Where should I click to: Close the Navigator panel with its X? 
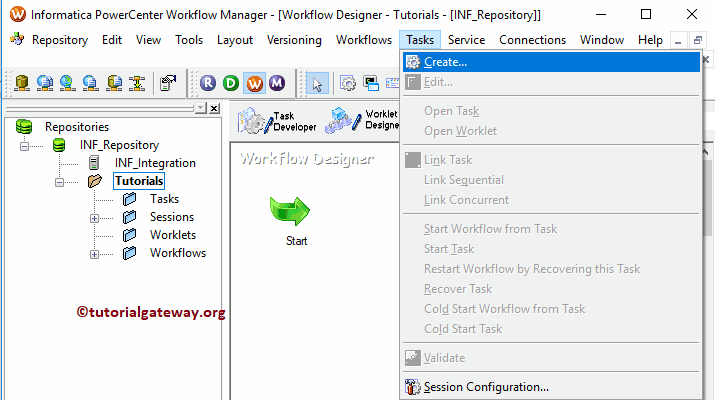[214, 108]
